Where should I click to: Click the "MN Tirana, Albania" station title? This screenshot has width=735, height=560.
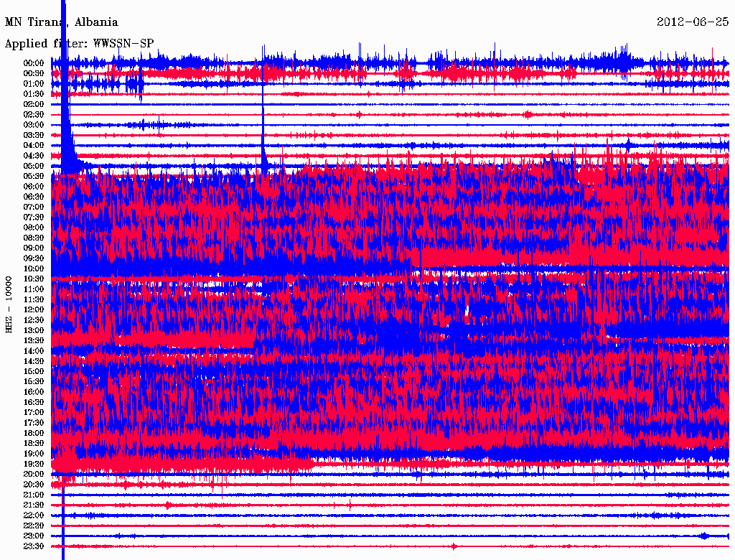62,22
